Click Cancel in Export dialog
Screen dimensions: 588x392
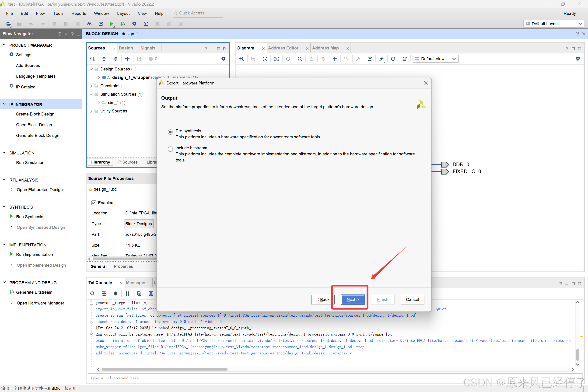(412, 299)
